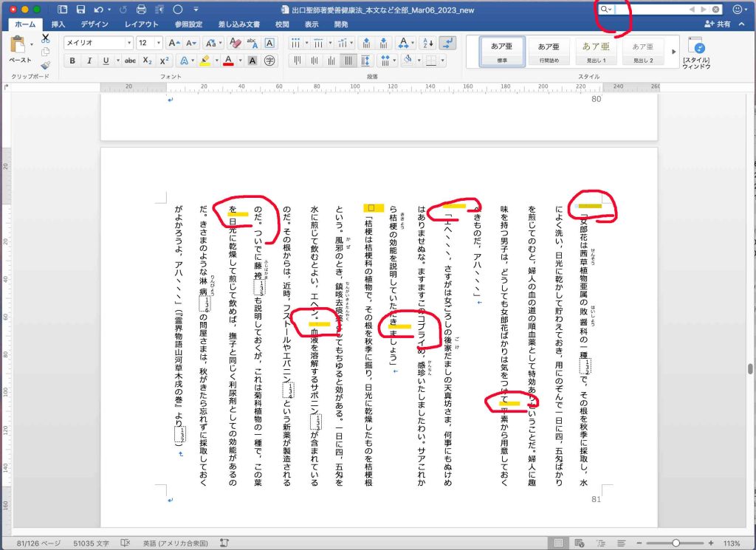Select the justify alignment button

(348, 61)
